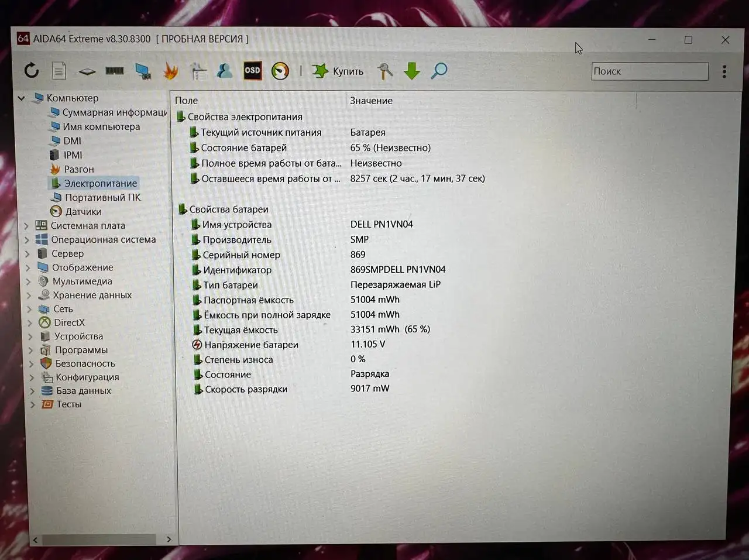The image size is (749, 560).
Task: Expand the Сеть node
Action: tap(29, 309)
